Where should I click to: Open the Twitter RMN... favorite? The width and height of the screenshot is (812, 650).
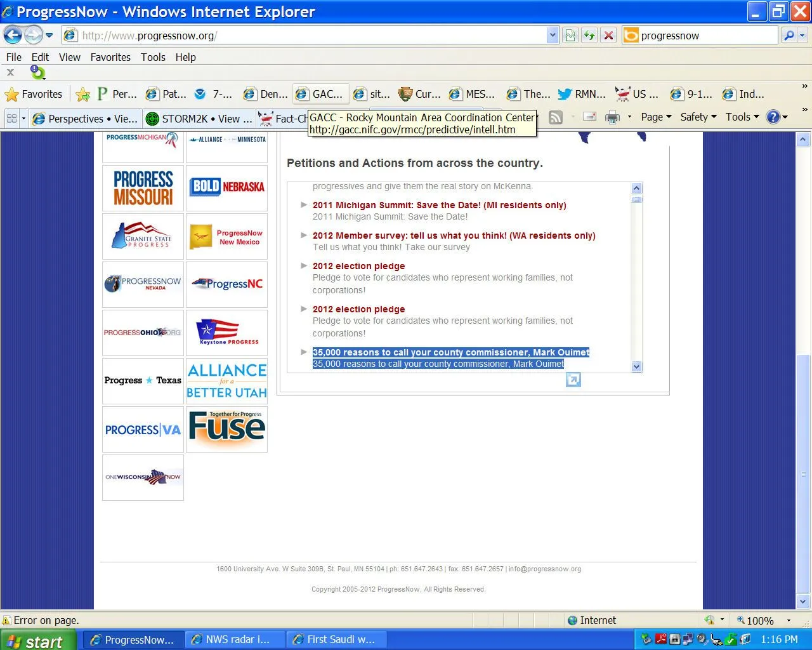click(582, 94)
